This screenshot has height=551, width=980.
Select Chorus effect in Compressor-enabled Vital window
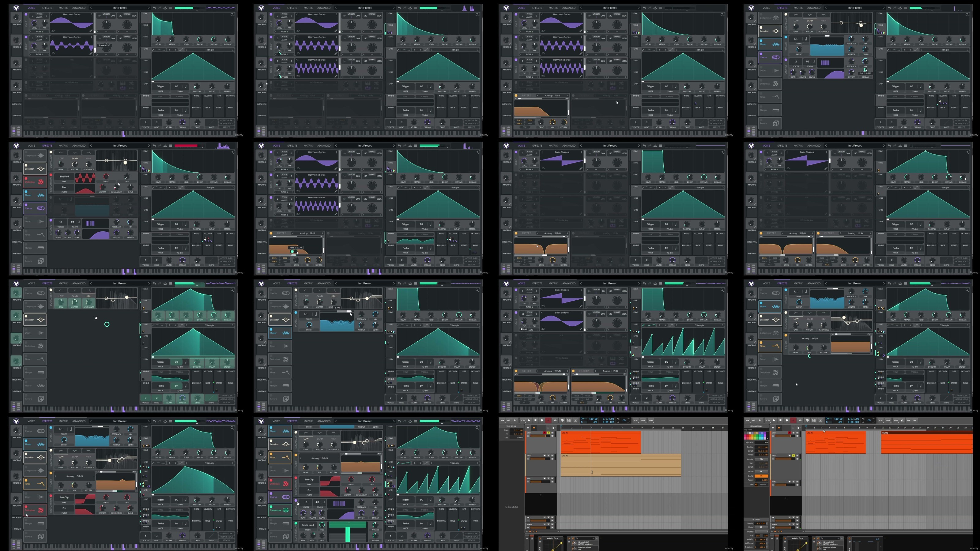281,497
